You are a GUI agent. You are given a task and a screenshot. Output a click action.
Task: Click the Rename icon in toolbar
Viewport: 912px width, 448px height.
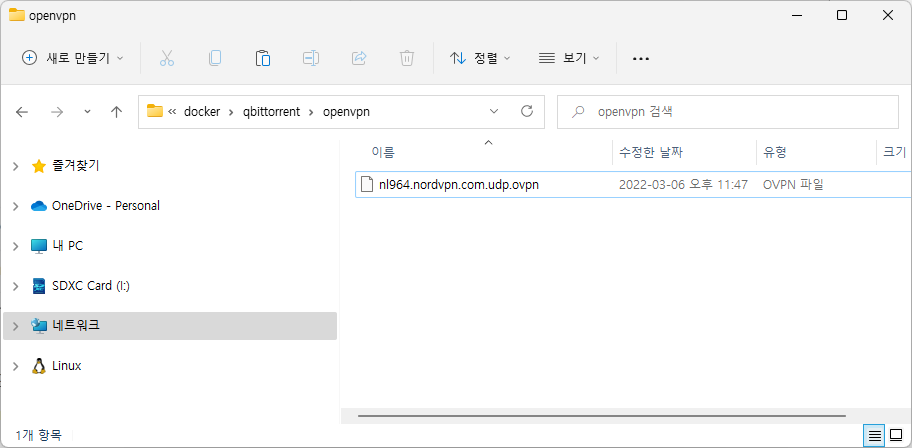(x=311, y=58)
